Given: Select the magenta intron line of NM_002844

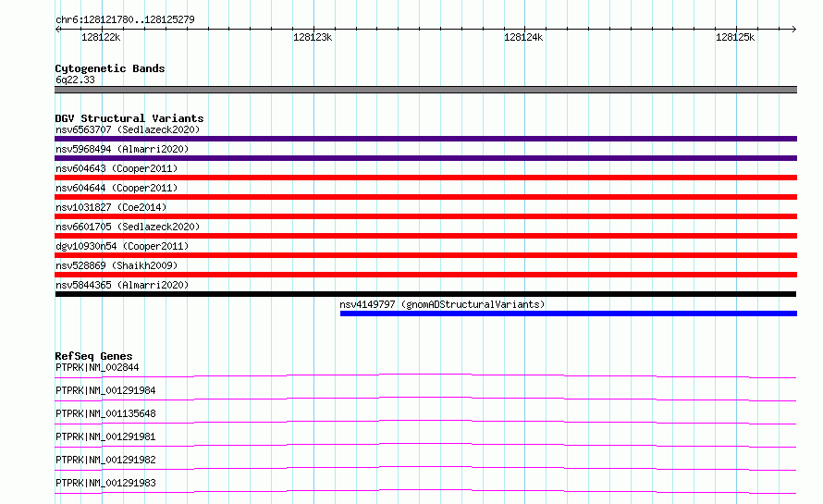Looking at the screenshot, I should pyautogui.click(x=425, y=375).
